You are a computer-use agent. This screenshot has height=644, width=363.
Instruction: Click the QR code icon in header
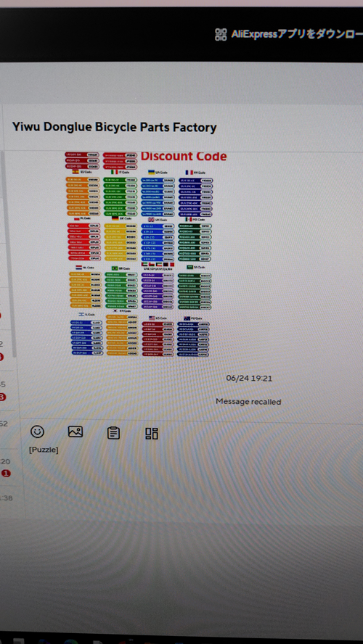[221, 35]
